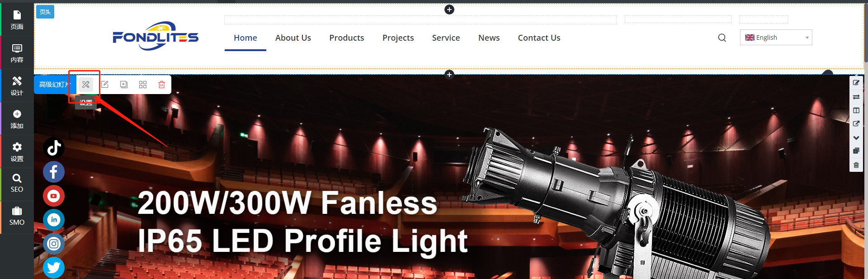Click the 添加 add button in sidebar
Screen dimensions: 868x279
17,119
